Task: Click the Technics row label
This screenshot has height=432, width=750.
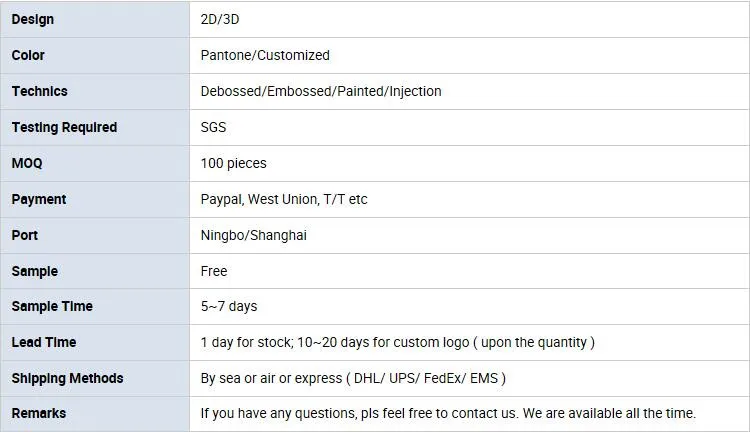Action: pos(95,91)
